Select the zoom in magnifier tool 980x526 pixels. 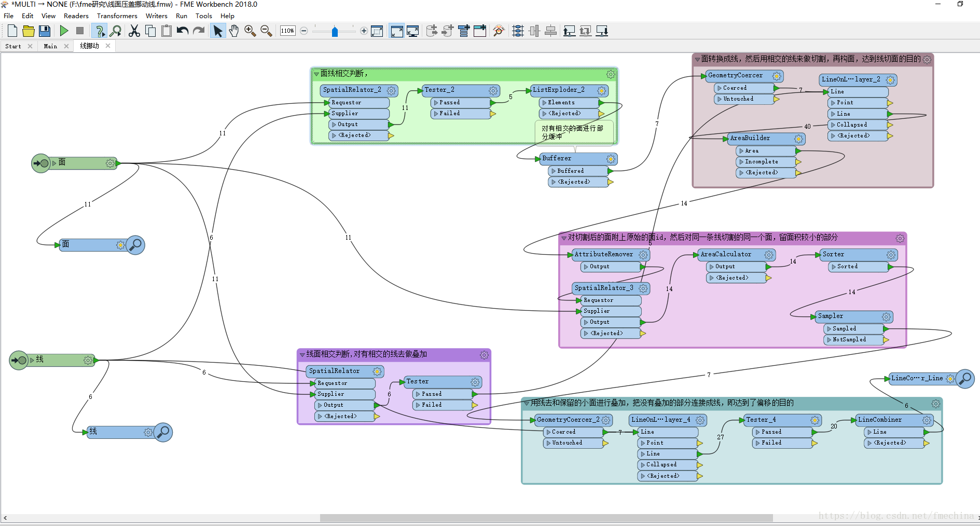click(x=250, y=31)
